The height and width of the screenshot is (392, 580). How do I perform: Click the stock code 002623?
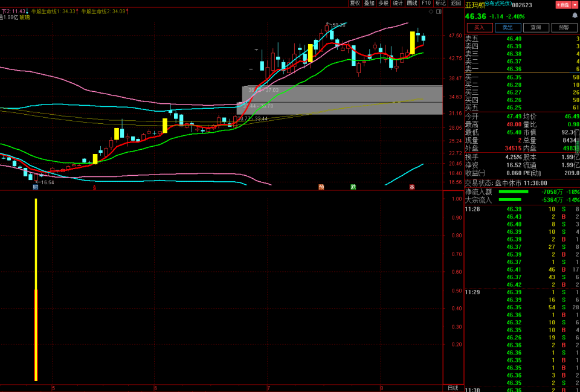coord(522,5)
